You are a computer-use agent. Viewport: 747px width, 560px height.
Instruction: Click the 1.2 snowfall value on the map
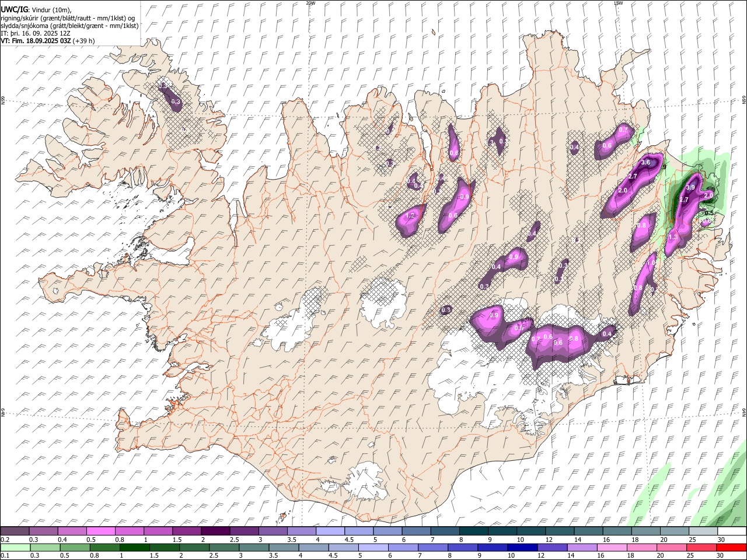point(410,215)
